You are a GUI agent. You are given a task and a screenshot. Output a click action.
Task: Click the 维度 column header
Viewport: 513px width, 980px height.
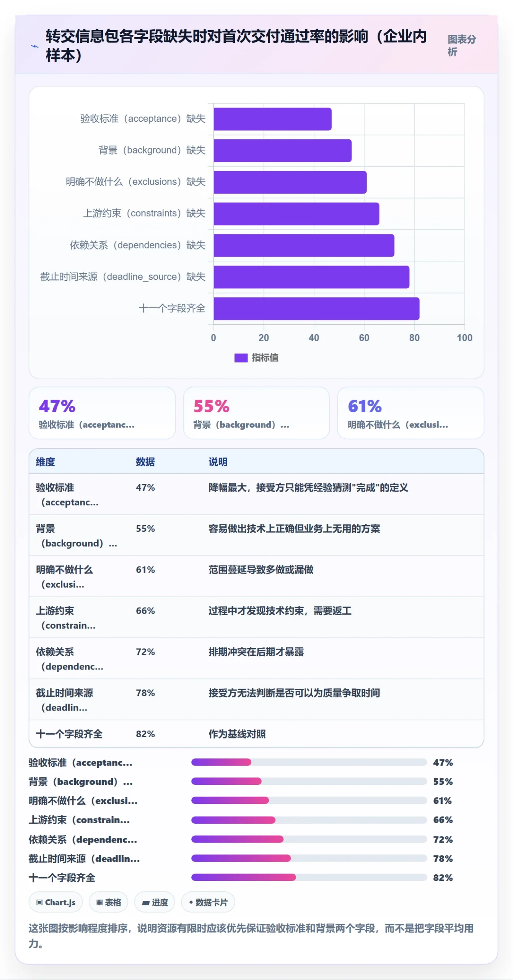[x=46, y=462]
